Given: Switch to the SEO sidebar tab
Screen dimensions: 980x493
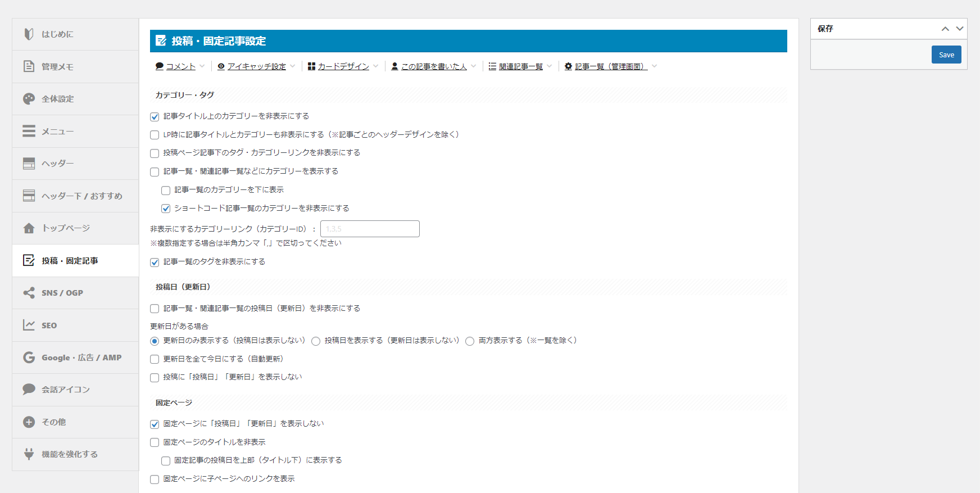Looking at the screenshot, I should click(x=75, y=325).
